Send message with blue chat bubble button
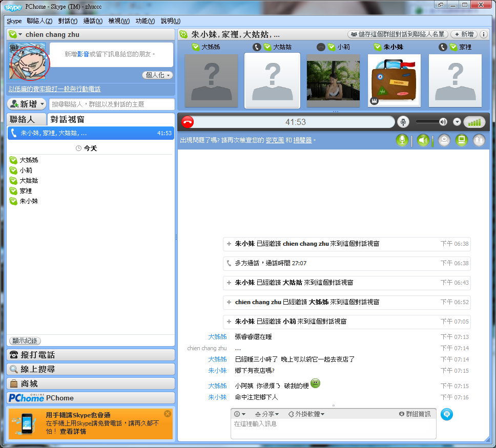496x448 pixels. pyautogui.click(x=447, y=414)
